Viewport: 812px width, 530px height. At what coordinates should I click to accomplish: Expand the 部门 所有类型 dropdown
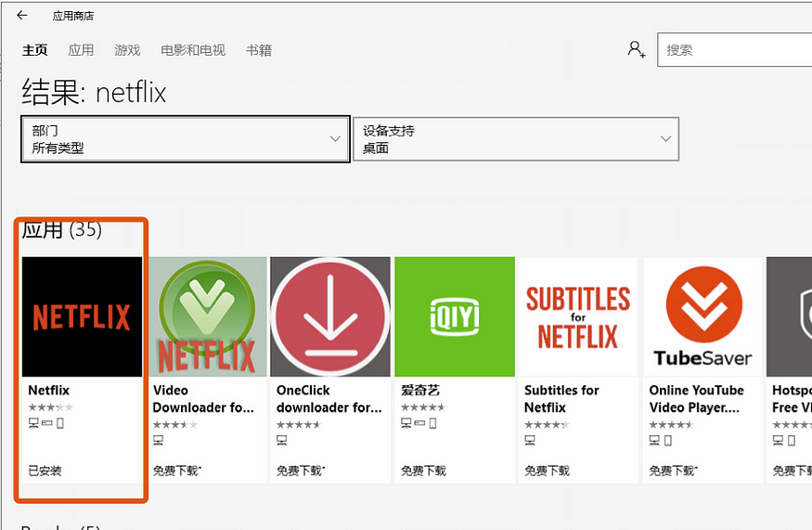[186, 139]
